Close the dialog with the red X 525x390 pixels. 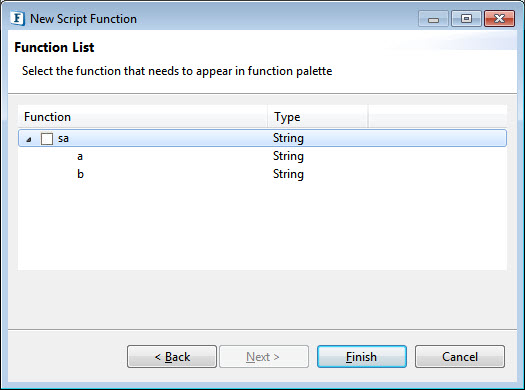click(x=499, y=18)
